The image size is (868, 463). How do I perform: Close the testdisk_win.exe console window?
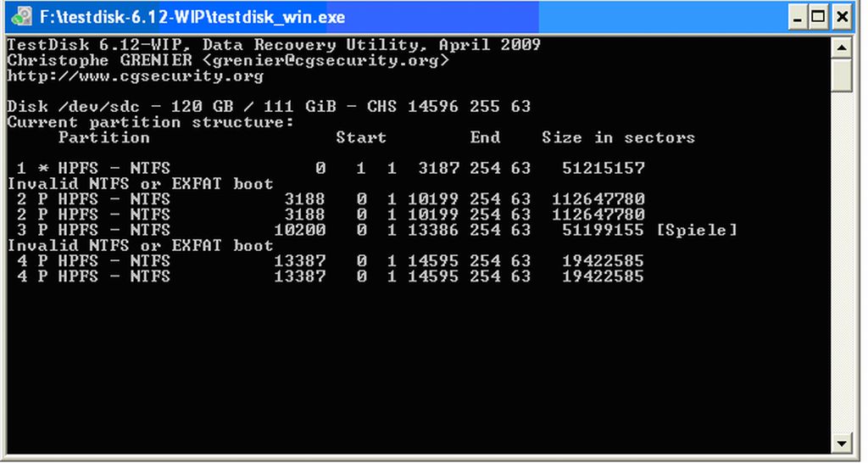[x=842, y=17]
